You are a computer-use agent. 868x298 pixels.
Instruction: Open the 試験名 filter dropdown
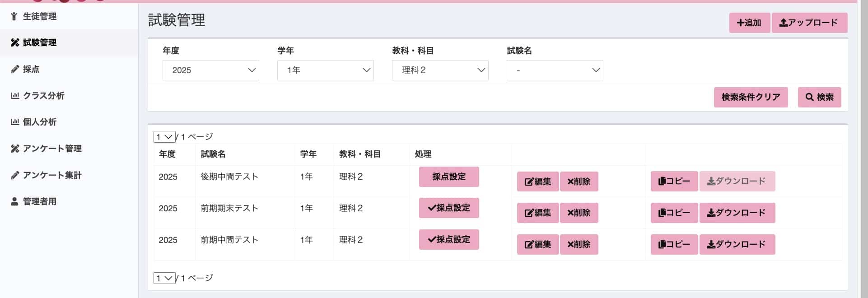tap(555, 70)
